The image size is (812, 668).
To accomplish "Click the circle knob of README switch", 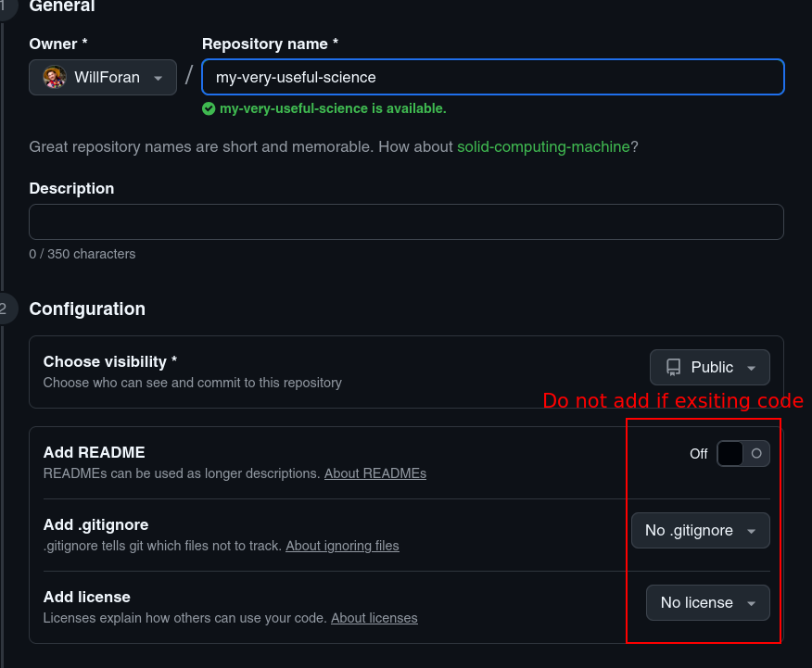I will (x=756, y=454).
